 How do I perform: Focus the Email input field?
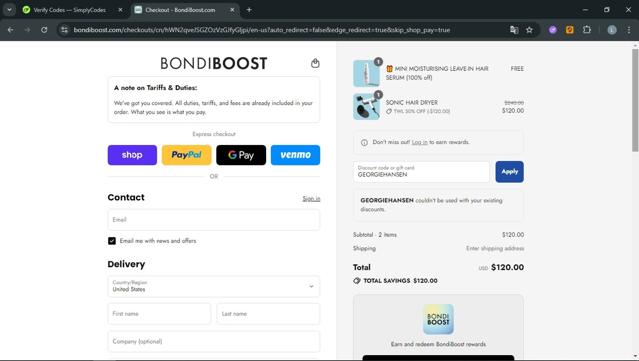coord(214,220)
